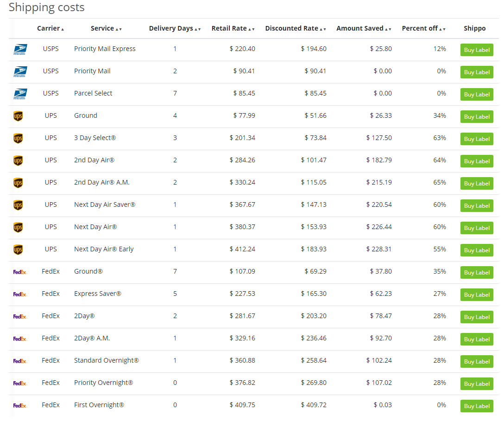Click amount saved $ 226.44
Image resolution: width=504 pixels, height=422 pixels.
point(379,227)
